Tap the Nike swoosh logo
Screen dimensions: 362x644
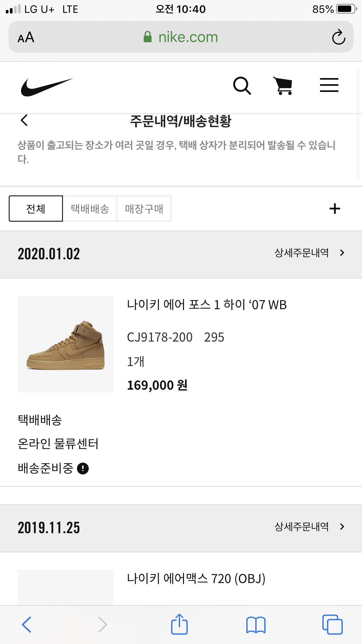click(x=47, y=87)
